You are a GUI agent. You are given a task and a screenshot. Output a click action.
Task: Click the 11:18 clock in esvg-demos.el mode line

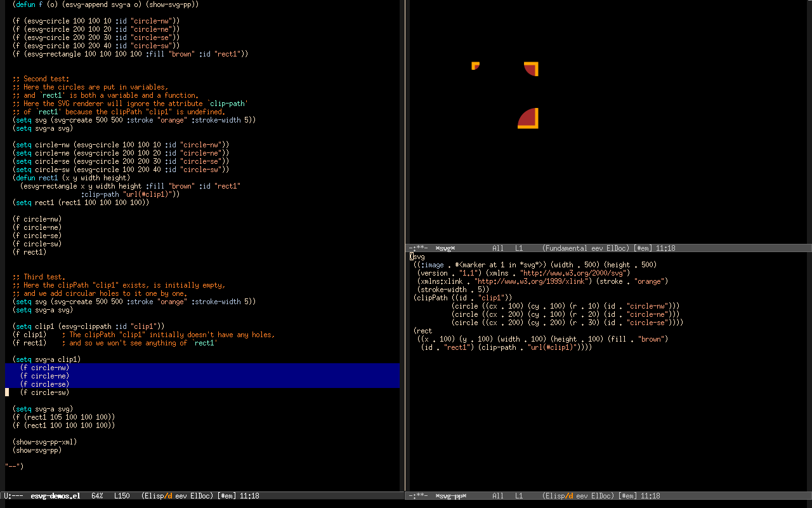(249, 496)
